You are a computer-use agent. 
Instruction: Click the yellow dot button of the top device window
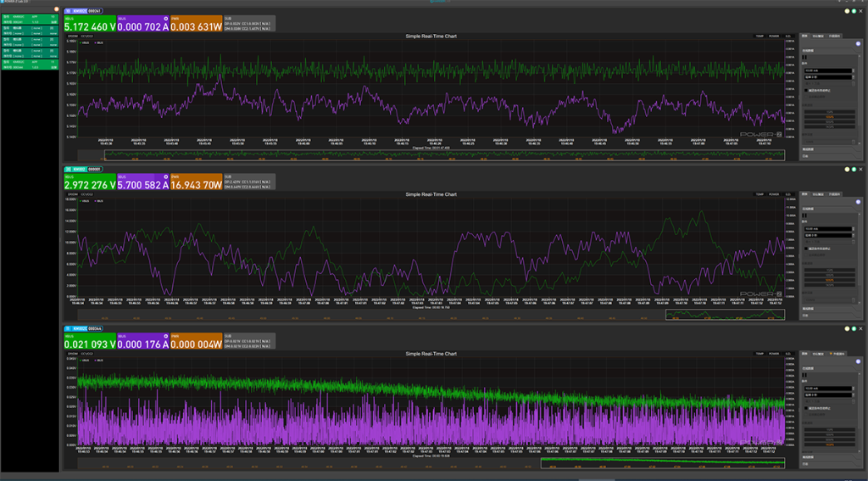coord(847,11)
